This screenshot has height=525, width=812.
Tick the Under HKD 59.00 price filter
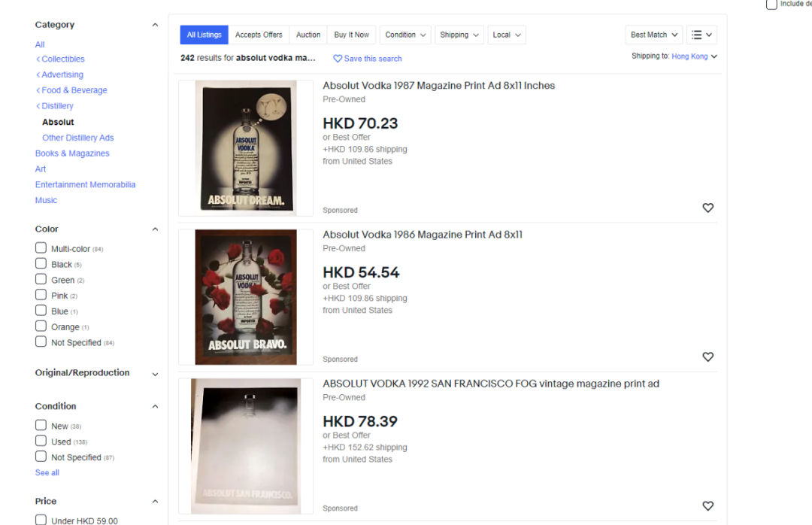pyautogui.click(x=41, y=520)
